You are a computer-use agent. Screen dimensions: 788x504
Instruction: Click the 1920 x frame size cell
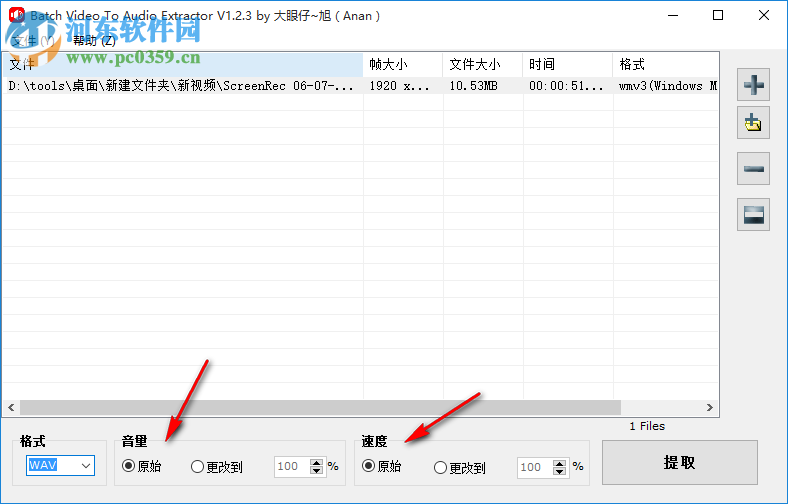pyautogui.click(x=399, y=86)
